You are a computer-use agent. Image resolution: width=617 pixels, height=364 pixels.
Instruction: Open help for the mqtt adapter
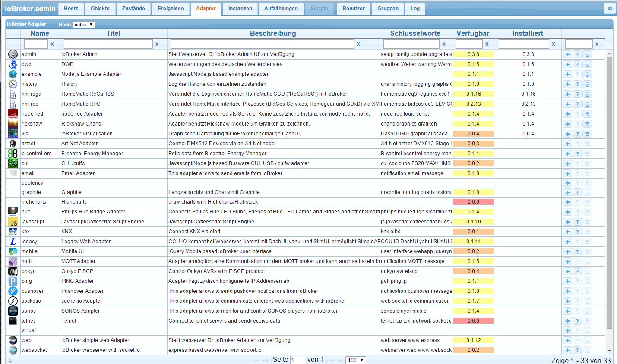click(x=577, y=261)
